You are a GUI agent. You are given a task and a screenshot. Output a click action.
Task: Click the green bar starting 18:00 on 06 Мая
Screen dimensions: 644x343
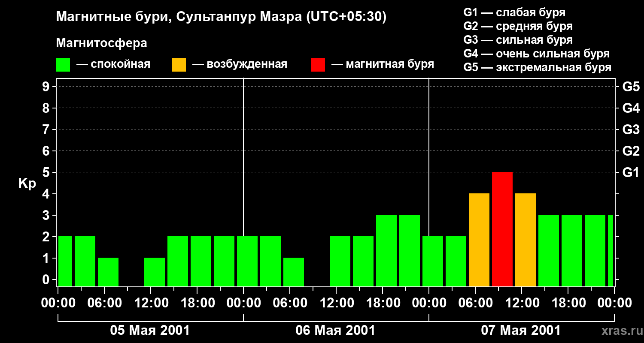pos(386,250)
